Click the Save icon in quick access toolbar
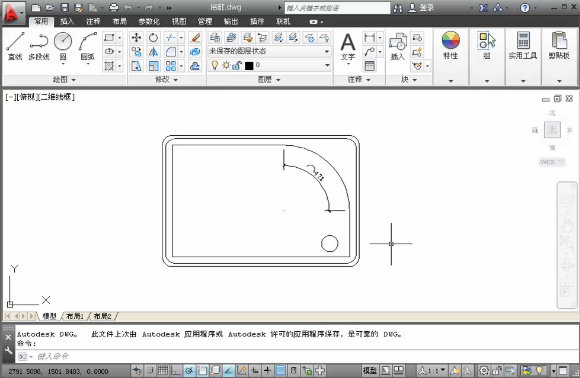Viewport: 580px width, 378px height. pyautogui.click(x=64, y=7)
